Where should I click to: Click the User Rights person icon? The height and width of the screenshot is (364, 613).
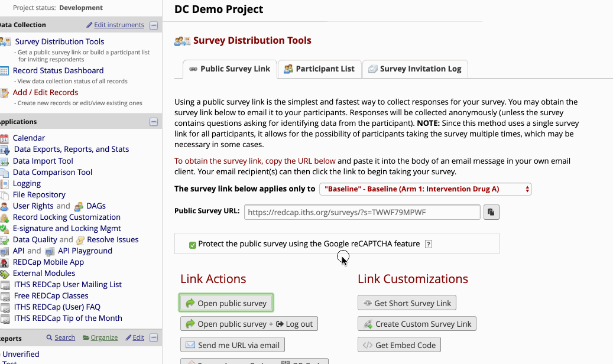coord(4,206)
